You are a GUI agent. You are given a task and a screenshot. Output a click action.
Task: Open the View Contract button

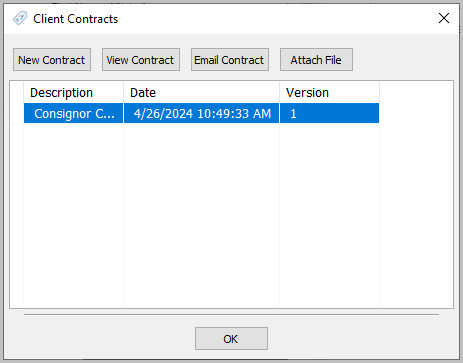pyautogui.click(x=141, y=60)
